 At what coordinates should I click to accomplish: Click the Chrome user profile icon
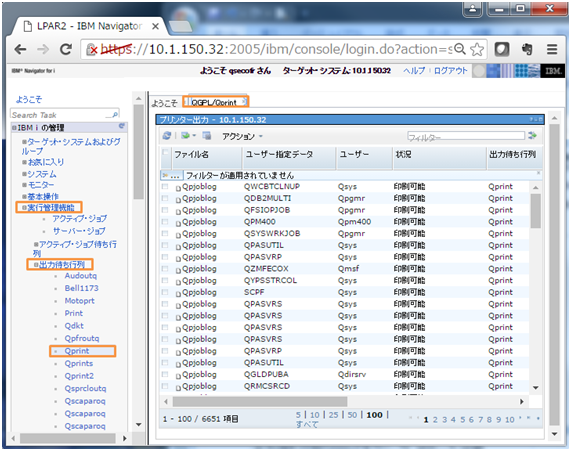tap(473, 9)
